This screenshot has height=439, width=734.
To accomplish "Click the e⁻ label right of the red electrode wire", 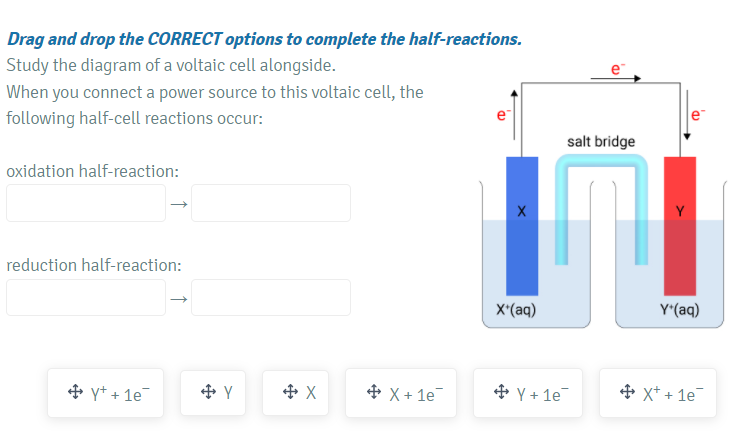I will coord(698,116).
